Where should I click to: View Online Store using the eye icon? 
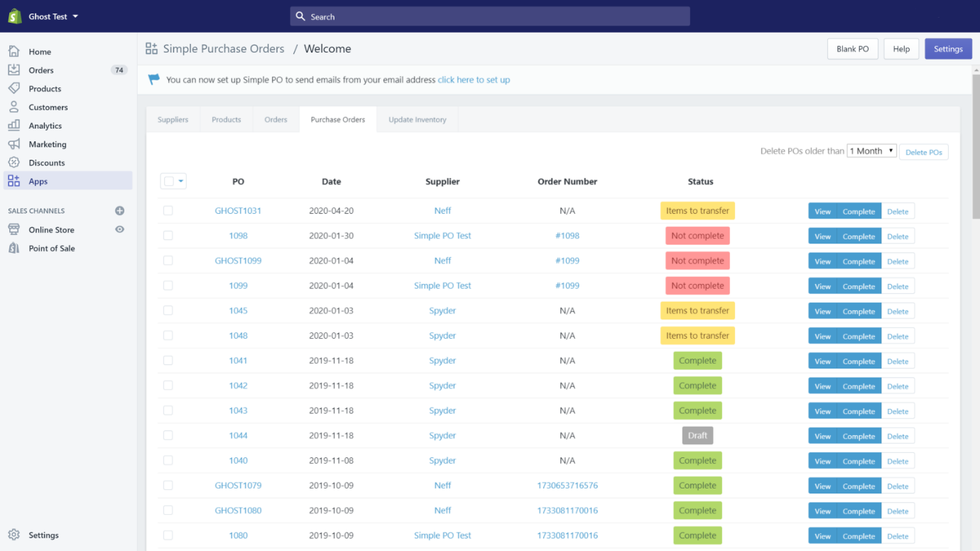pos(119,229)
